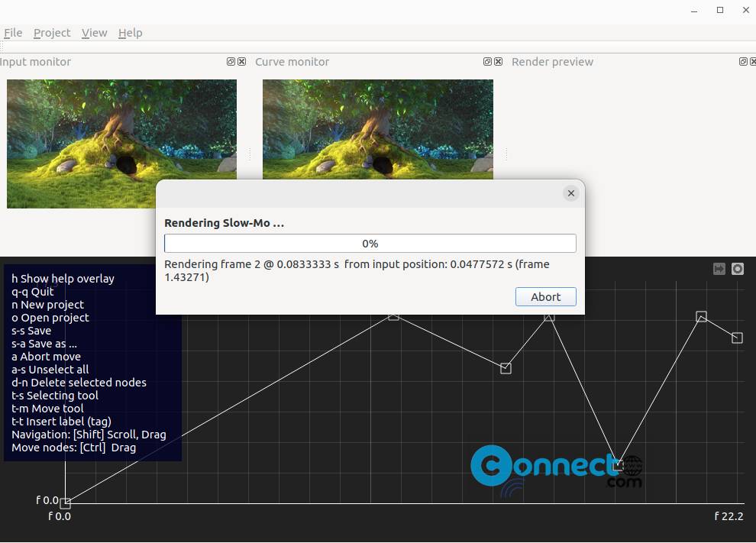
Task: Click the 't-m Move tool' line
Action: point(48,409)
